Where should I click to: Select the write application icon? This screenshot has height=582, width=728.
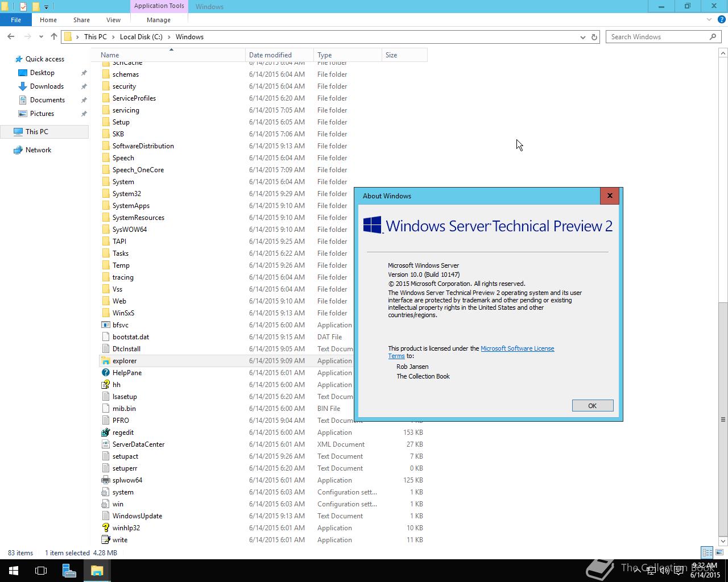[x=105, y=540]
